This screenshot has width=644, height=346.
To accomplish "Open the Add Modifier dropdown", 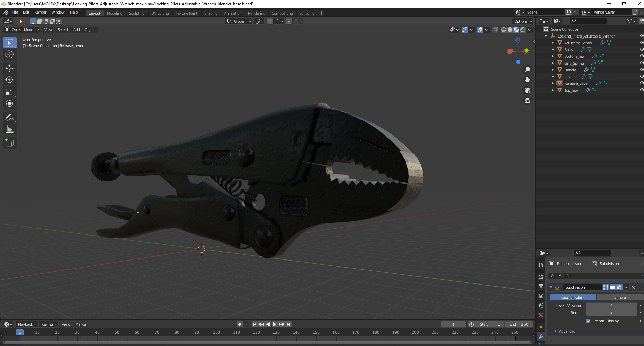I will pos(596,276).
